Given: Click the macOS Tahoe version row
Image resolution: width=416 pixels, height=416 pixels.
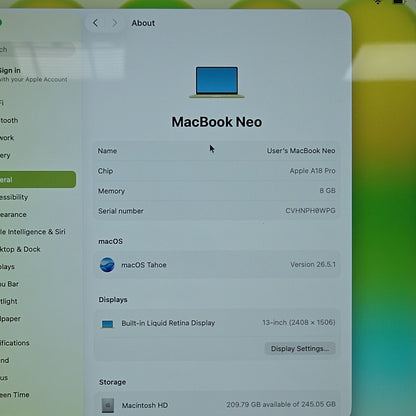Looking at the screenshot, I should tap(217, 265).
